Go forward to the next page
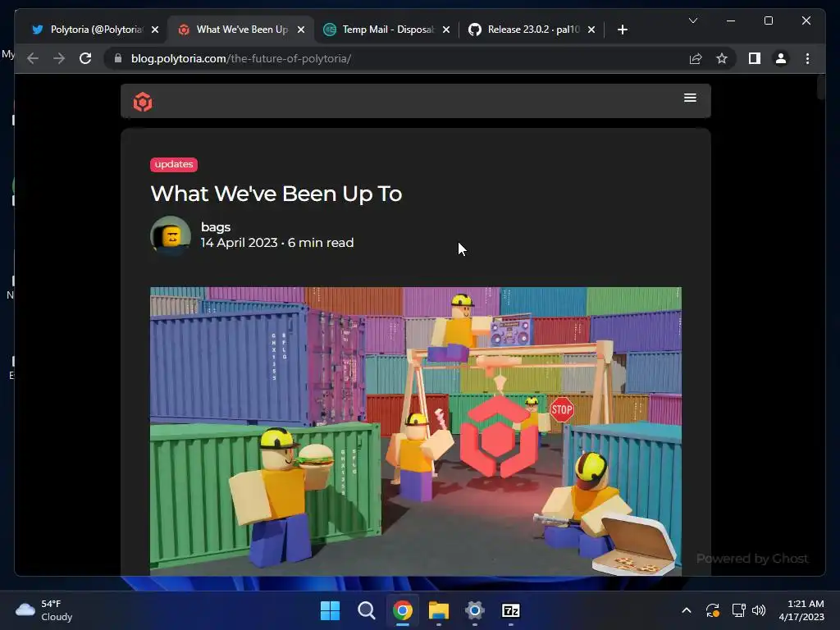Image resolution: width=840 pixels, height=630 pixels. pos(59,58)
